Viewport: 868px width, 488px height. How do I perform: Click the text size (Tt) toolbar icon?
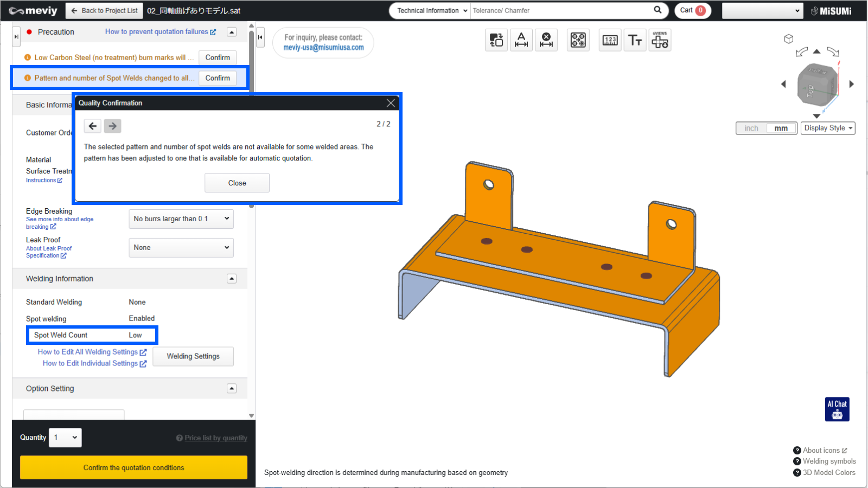(635, 40)
